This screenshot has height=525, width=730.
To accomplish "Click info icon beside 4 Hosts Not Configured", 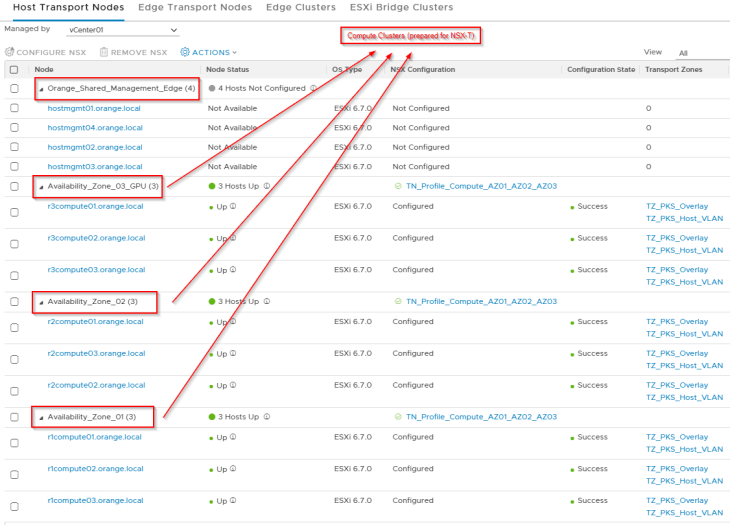I will (313, 88).
